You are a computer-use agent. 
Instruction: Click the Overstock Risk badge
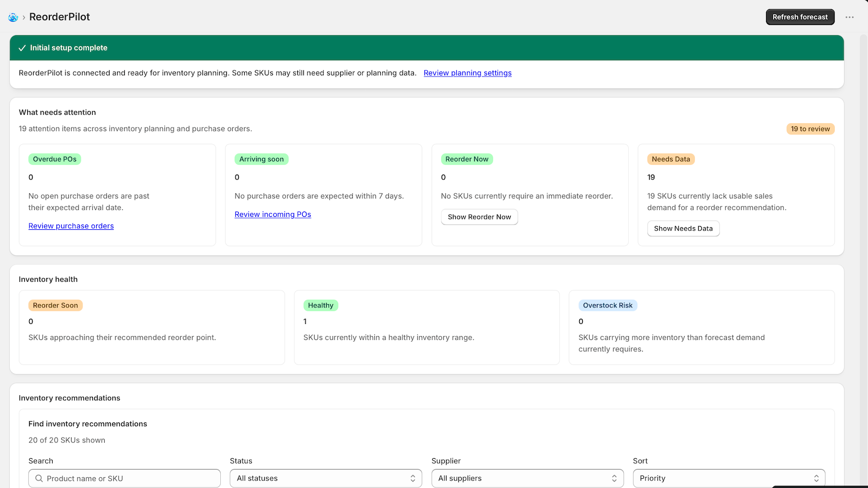[x=608, y=305]
